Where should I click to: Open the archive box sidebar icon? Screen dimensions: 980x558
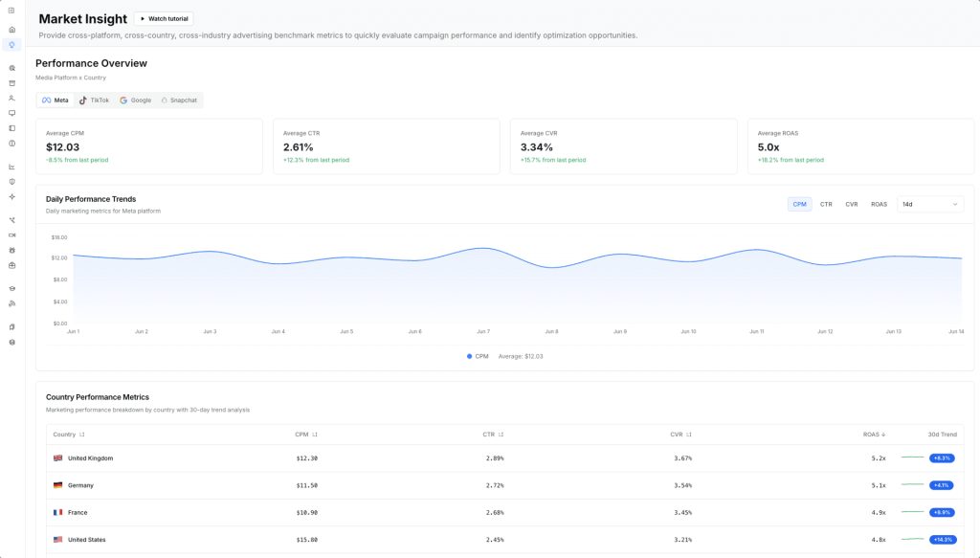pyautogui.click(x=11, y=83)
